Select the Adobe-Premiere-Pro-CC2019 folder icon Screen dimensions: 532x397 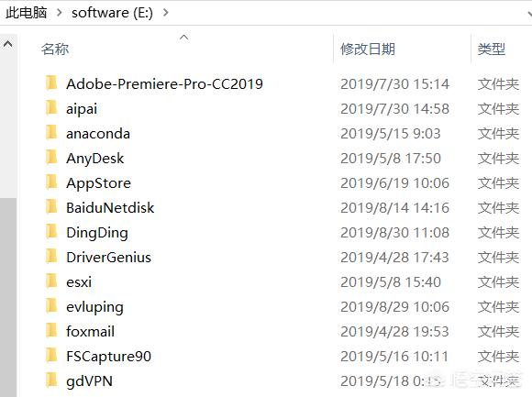coord(51,83)
